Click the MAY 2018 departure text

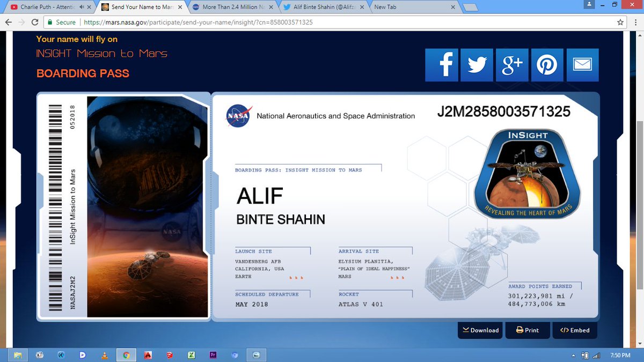pos(252,305)
